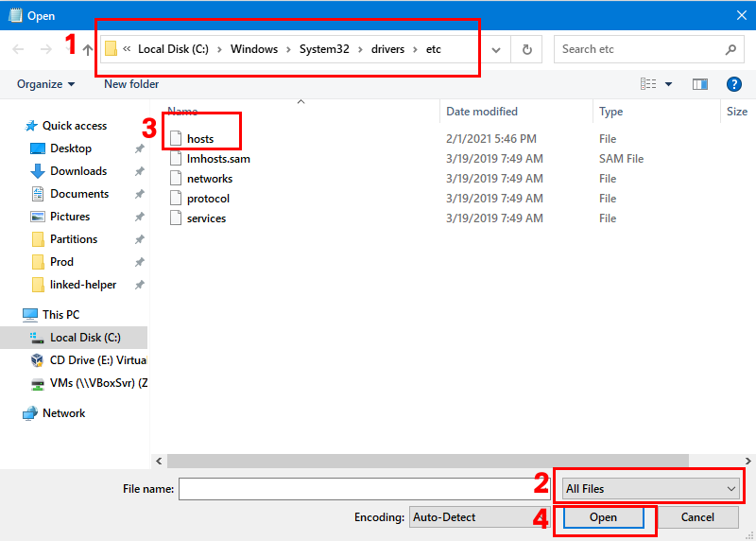Expand the address bar history dropdown
This screenshot has width=756, height=541.
(x=497, y=49)
